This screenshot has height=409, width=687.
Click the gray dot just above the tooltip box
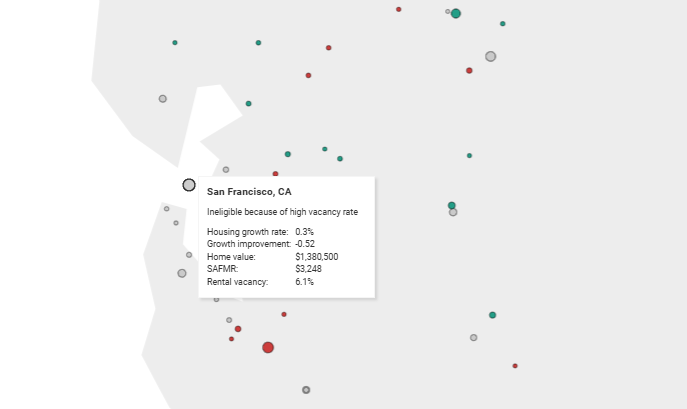226,170
